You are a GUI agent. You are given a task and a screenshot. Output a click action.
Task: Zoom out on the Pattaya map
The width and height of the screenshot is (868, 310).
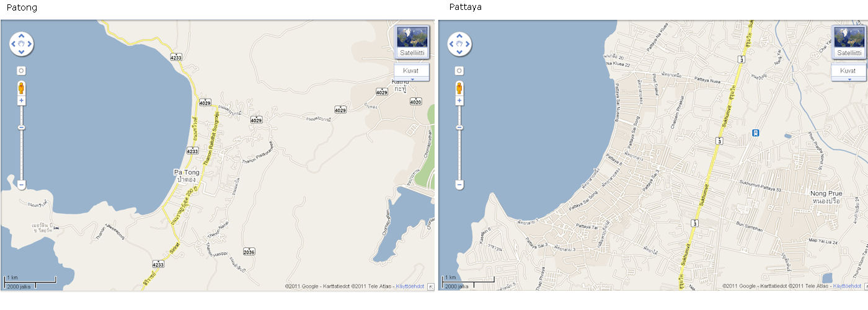point(459,185)
